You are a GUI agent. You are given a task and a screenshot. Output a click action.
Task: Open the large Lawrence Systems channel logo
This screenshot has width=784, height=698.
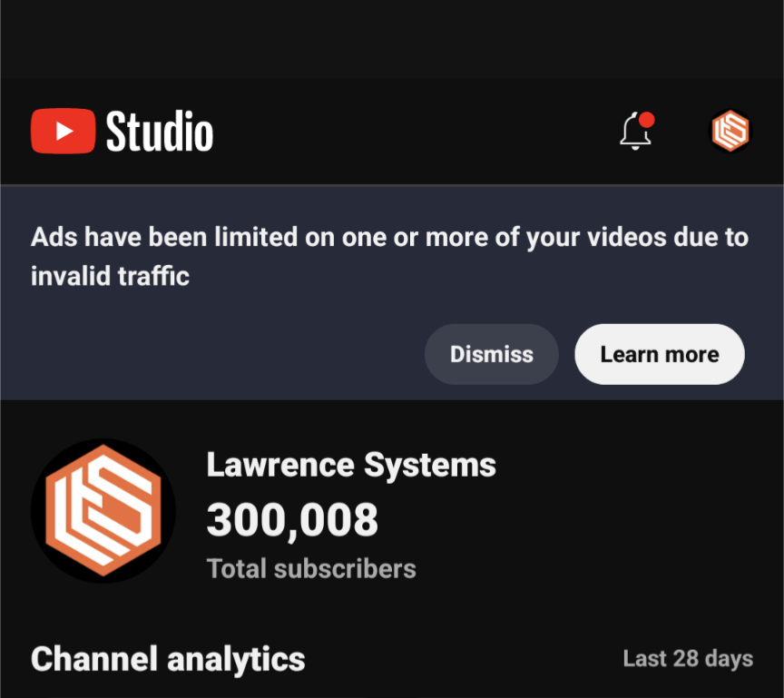[103, 510]
